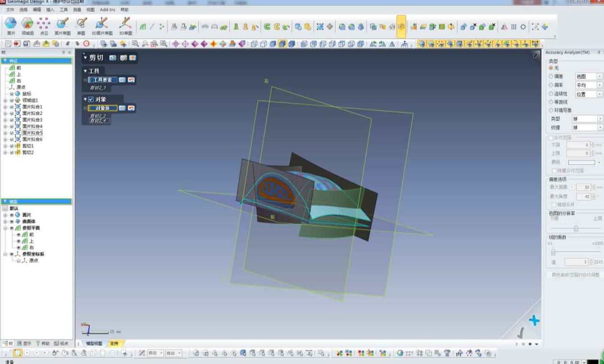Image resolution: width=604 pixels, height=364 pixels.
Task: Switch to the 支持 tab
Action: pos(114,344)
